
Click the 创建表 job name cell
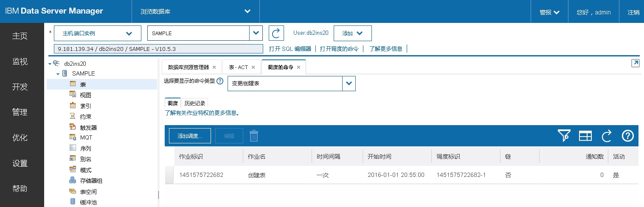[257, 175]
